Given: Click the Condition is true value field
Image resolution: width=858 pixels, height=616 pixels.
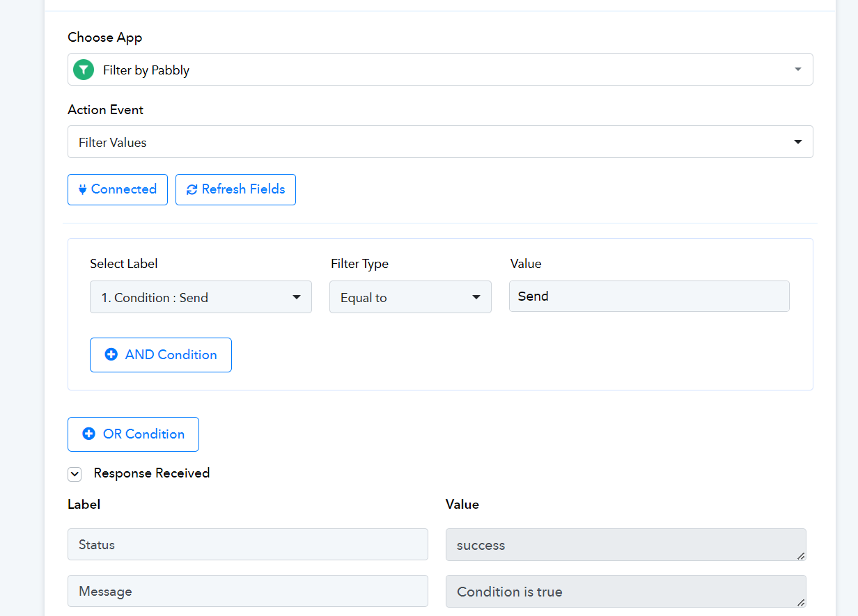Looking at the screenshot, I should pos(626,591).
